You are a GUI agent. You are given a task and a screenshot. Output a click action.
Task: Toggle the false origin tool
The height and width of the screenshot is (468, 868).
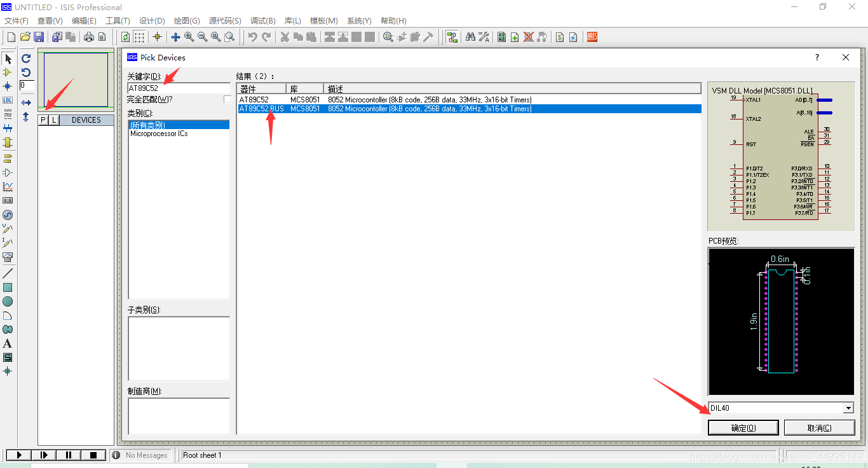pyautogui.click(x=157, y=37)
